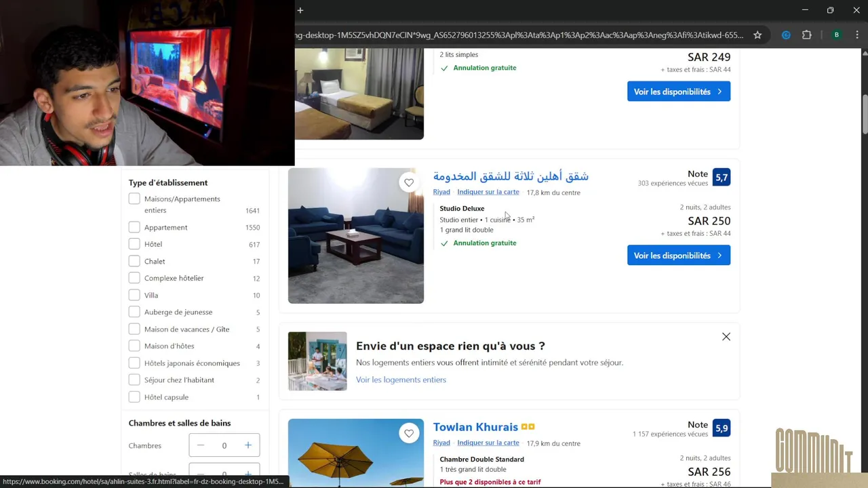Check the Auberge de jeunesse filter
This screenshot has height=488, width=868.
point(134,312)
